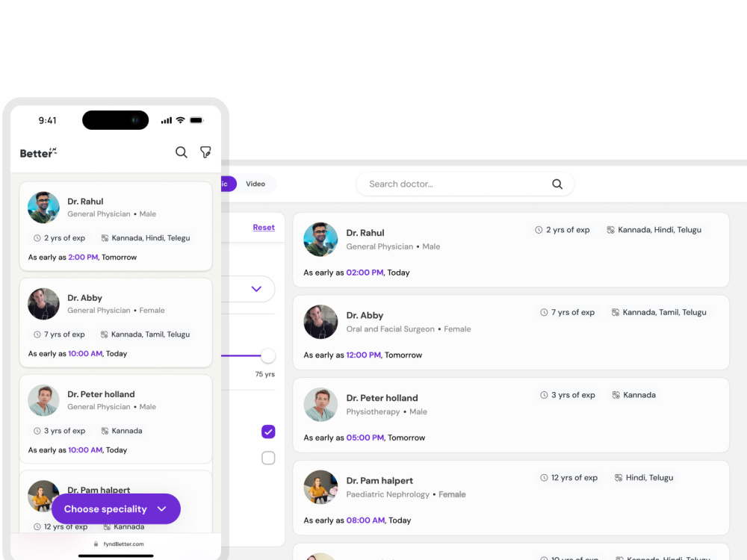Image resolution: width=747 pixels, height=560 pixels.
Task: Tap Dr. Abby name in mobile card
Action: (85, 298)
